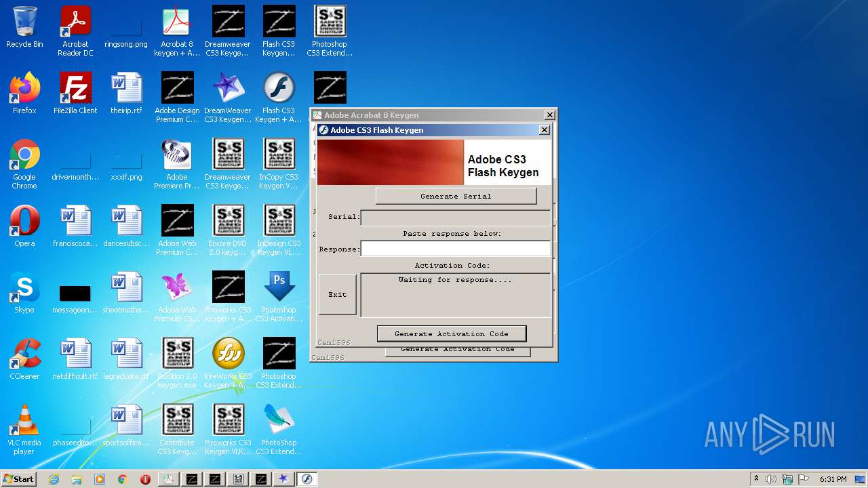868x488 pixels.
Task: Click the Activation Code output box
Action: (x=456, y=295)
